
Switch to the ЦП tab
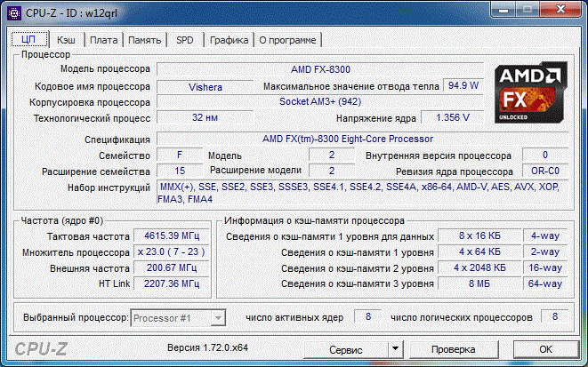pyautogui.click(x=29, y=39)
